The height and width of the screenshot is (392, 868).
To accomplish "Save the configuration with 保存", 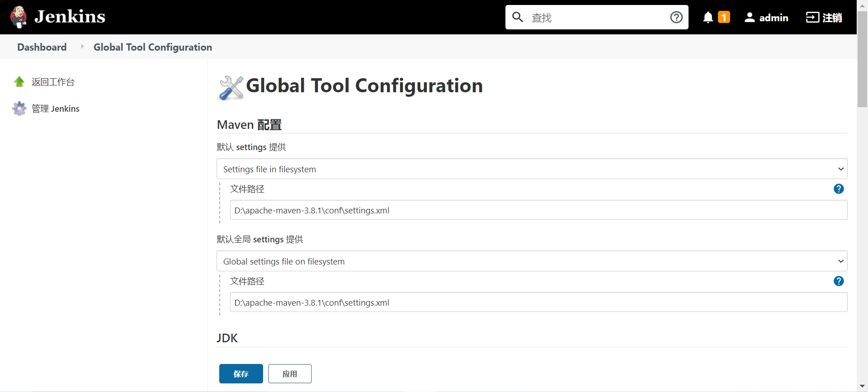I will tap(241, 374).
